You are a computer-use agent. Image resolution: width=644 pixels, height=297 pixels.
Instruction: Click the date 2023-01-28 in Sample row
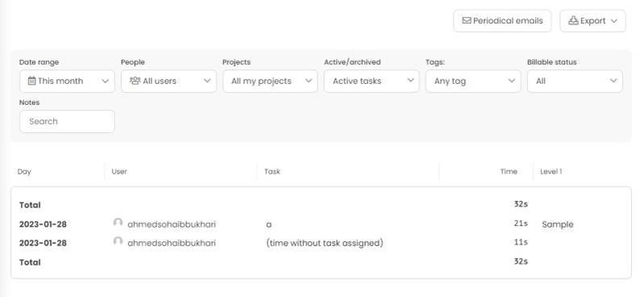(43, 224)
